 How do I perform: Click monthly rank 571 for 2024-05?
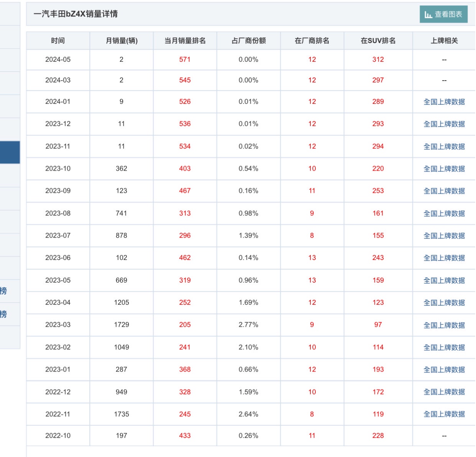tap(185, 59)
